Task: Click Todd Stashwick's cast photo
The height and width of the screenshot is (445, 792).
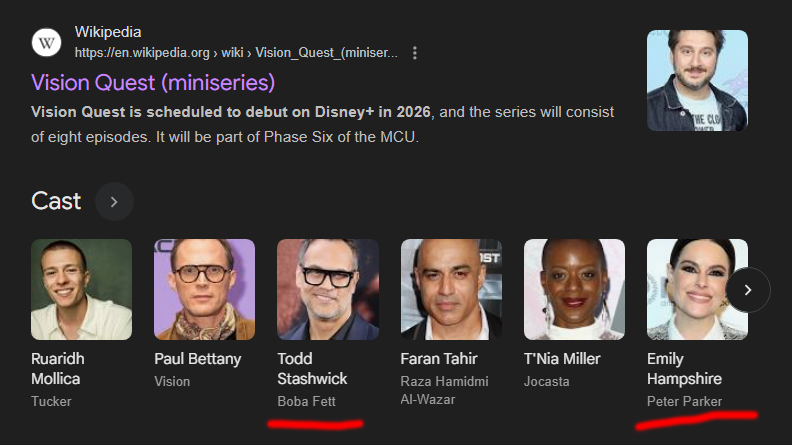Action: click(x=328, y=289)
